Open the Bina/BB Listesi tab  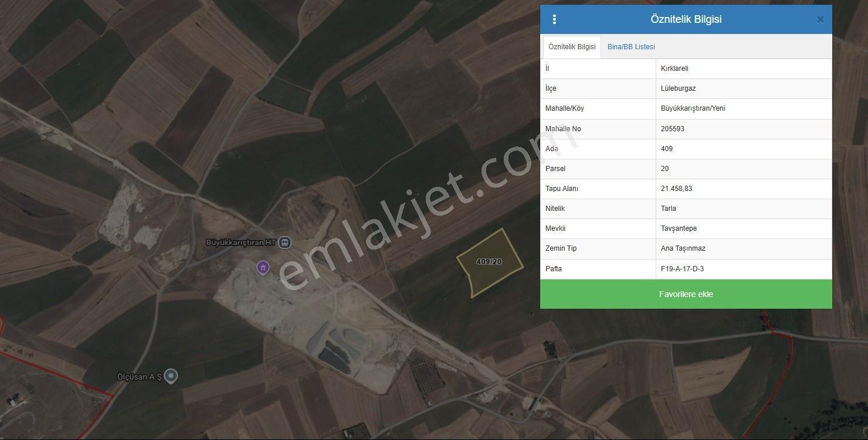pos(631,47)
